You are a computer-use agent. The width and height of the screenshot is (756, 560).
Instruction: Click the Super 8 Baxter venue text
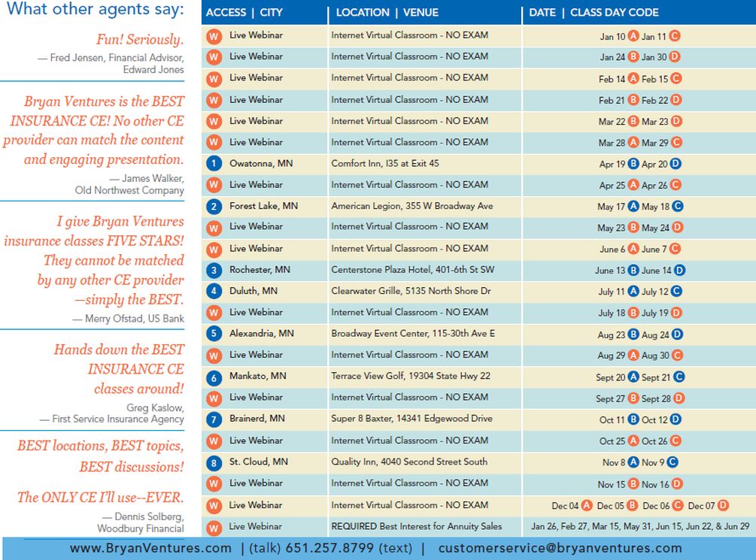point(411,419)
